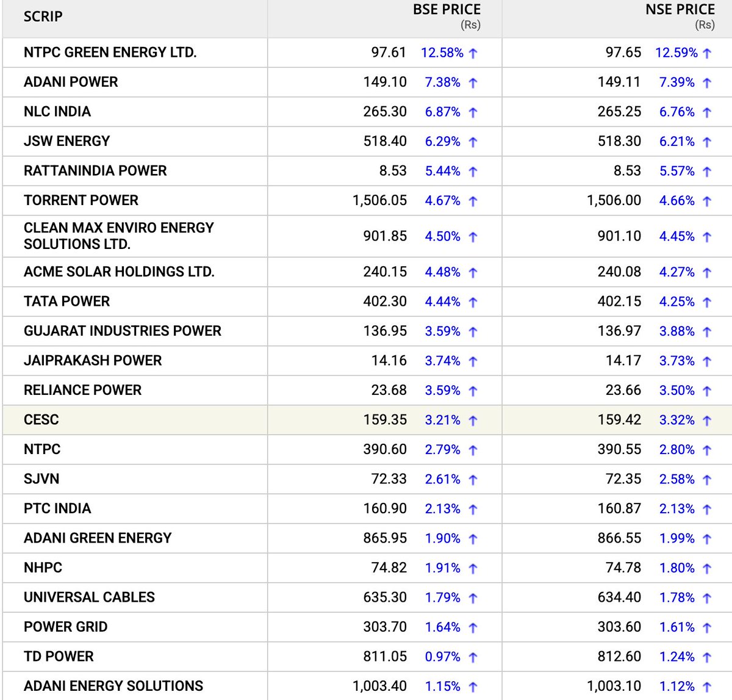This screenshot has height=700, width=732.
Task: Open the NHPC scrip link
Action: click(x=43, y=568)
